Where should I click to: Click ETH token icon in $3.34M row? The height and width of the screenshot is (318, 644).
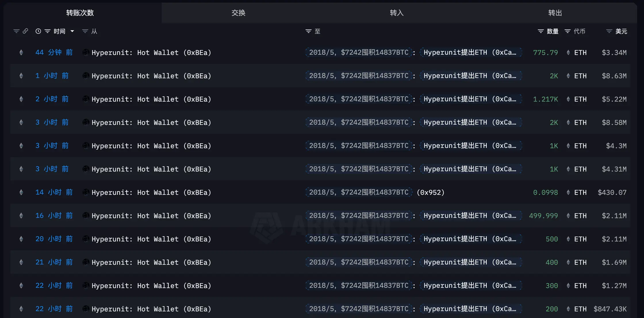coord(568,52)
